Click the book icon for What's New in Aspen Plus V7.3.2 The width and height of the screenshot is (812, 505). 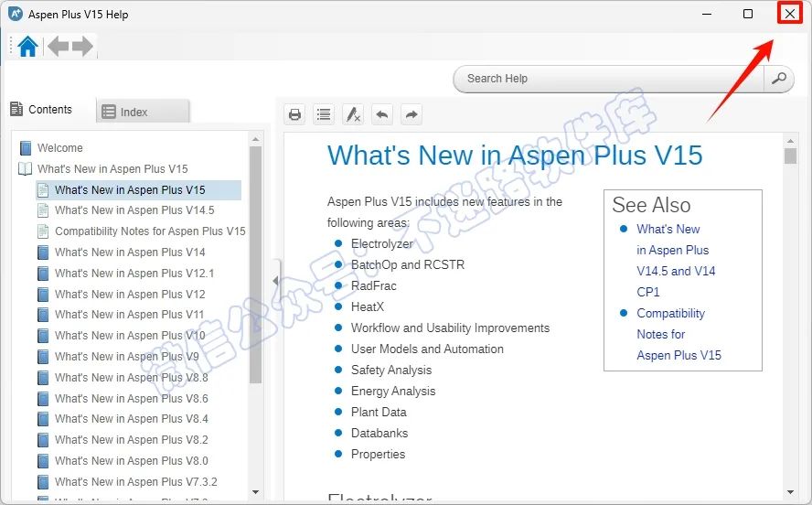click(x=43, y=482)
